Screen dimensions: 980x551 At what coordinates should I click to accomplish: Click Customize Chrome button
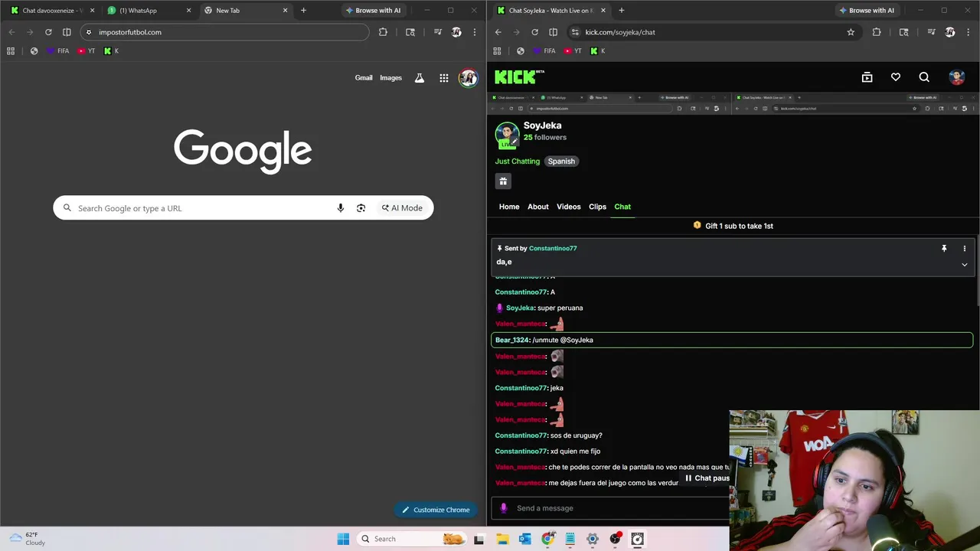tap(436, 510)
